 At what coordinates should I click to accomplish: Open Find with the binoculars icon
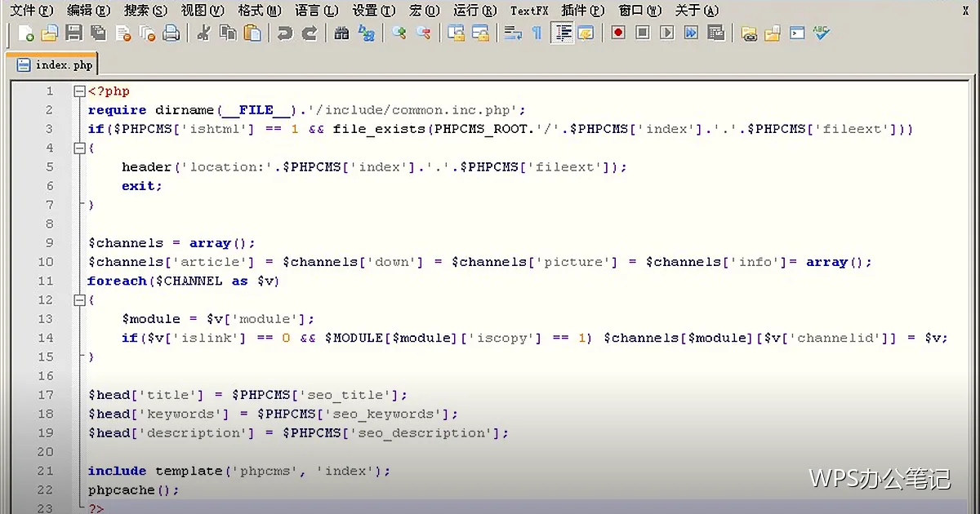(342, 33)
